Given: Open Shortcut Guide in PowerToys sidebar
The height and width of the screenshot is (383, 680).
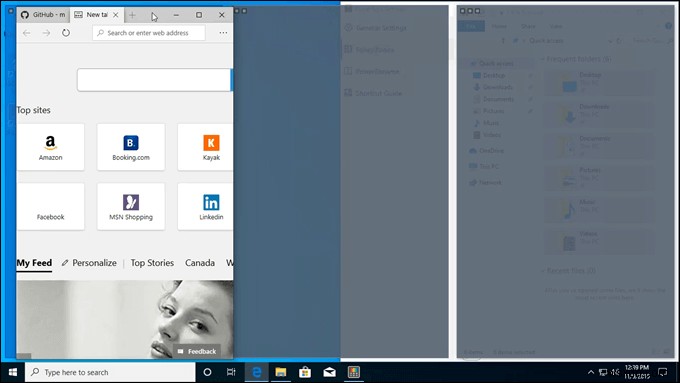Looking at the screenshot, I should tap(373, 93).
